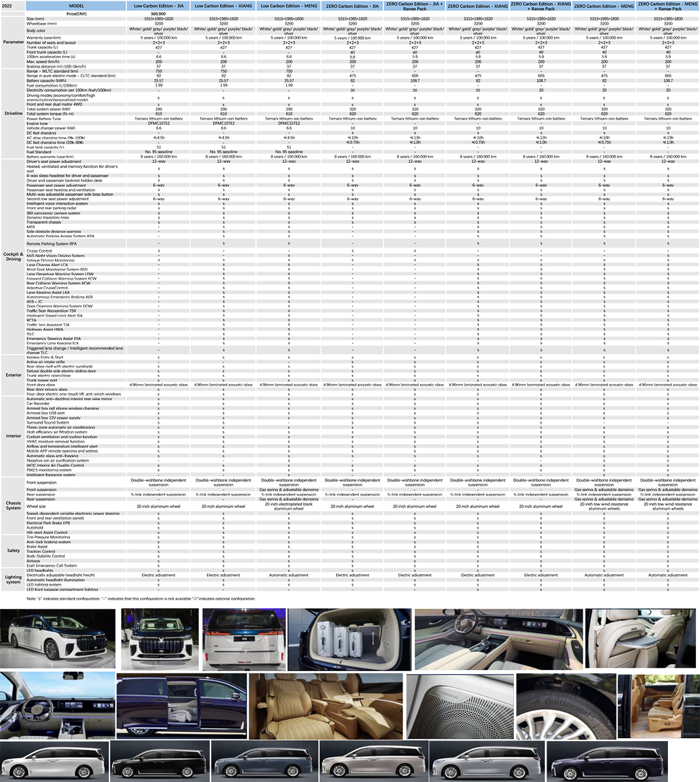View the open sliding door side photo

click(181, 706)
